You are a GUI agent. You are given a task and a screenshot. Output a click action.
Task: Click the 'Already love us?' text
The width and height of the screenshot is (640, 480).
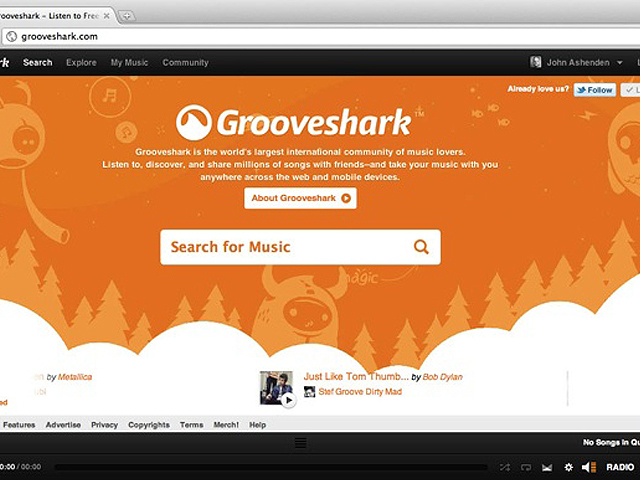538,89
